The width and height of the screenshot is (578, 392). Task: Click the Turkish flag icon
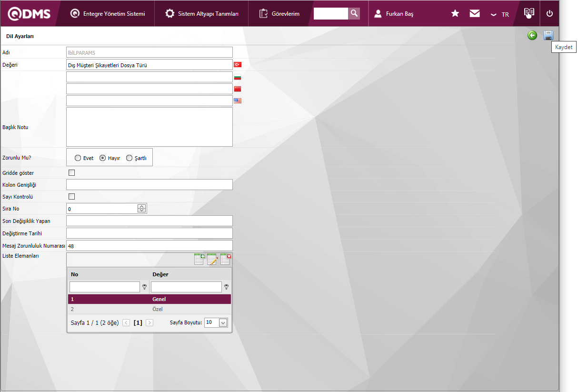click(x=238, y=64)
